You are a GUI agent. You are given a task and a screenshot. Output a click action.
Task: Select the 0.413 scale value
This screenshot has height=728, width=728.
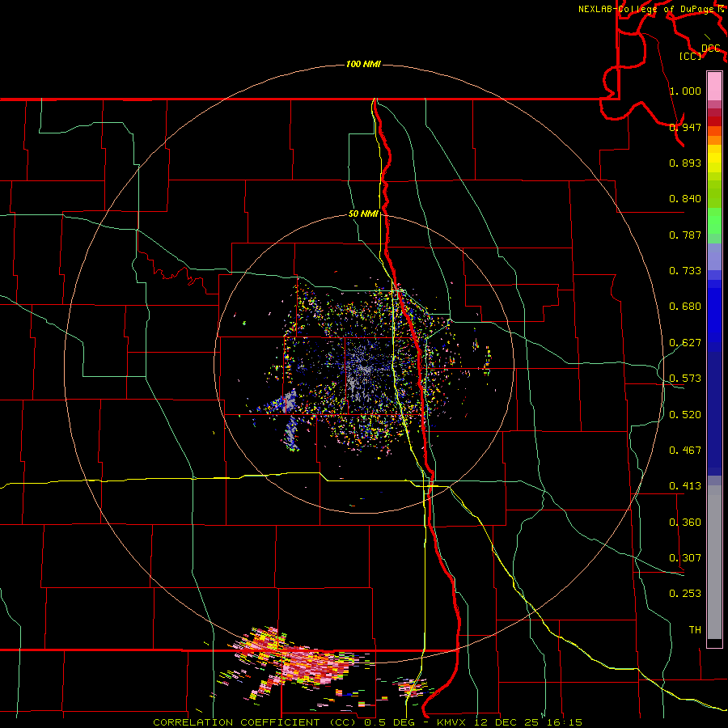tap(685, 486)
